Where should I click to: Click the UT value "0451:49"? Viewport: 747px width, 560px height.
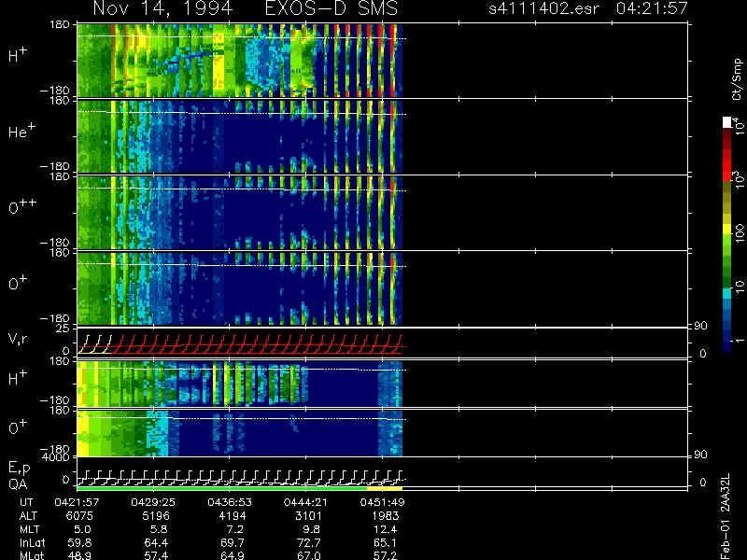pyautogui.click(x=382, y=502)
